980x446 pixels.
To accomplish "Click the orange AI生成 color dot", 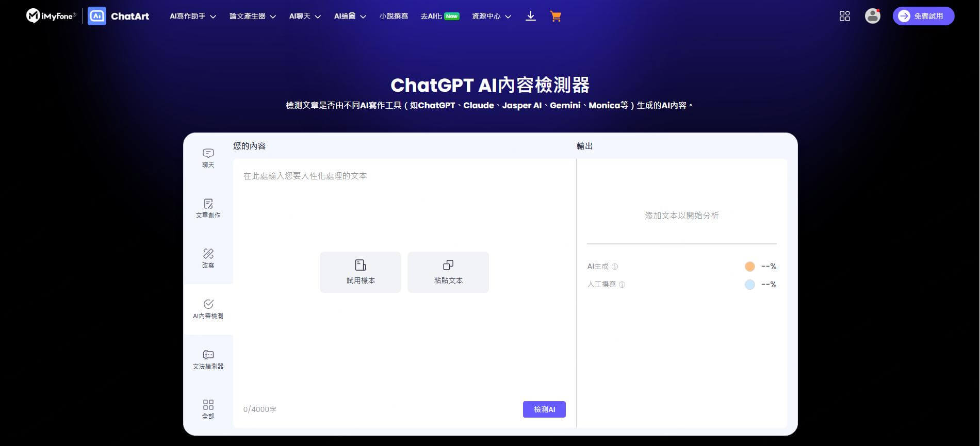I will pos(750,267).
